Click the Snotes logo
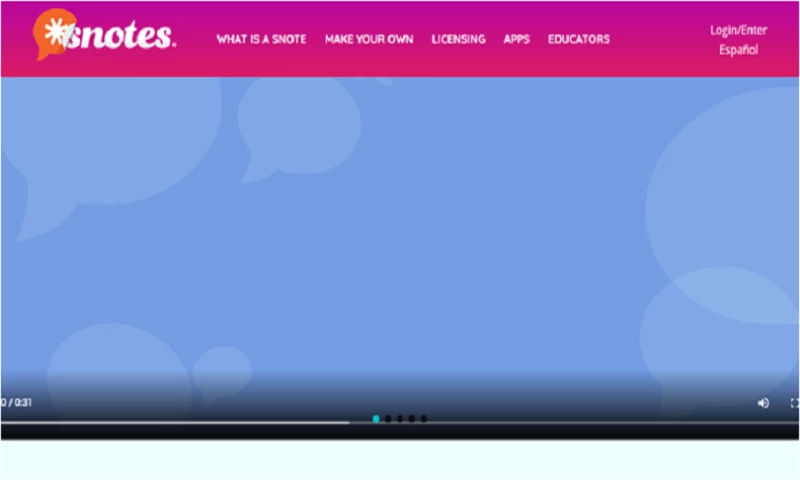 [106, 35]
